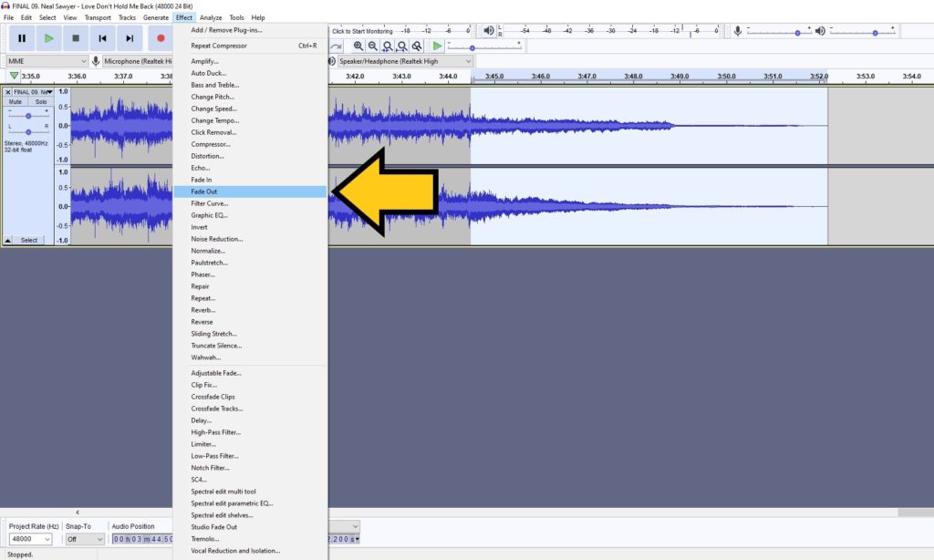
Task: Adjust the playback volume slider
Action: click(863, 32)
